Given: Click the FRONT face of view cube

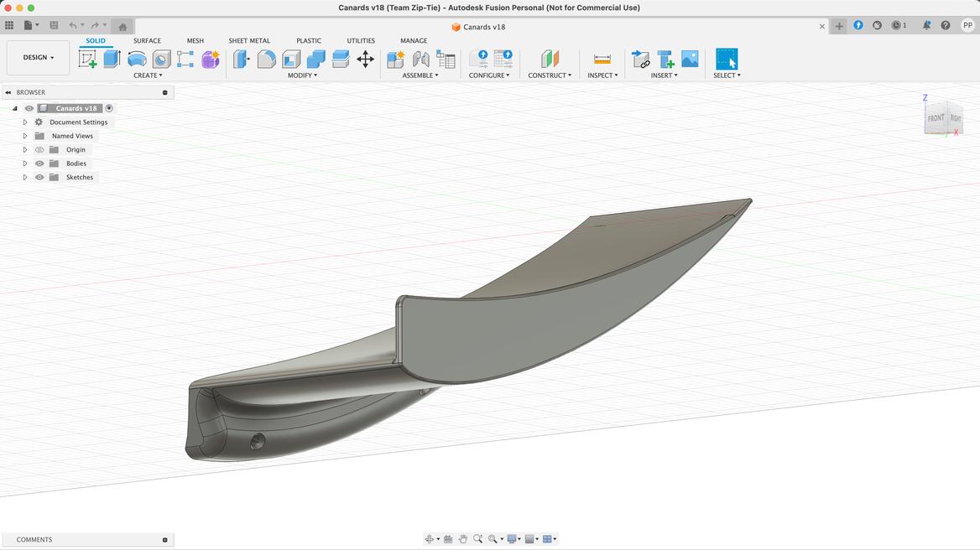Looking at the screenshot, I should tap(936, 118).
